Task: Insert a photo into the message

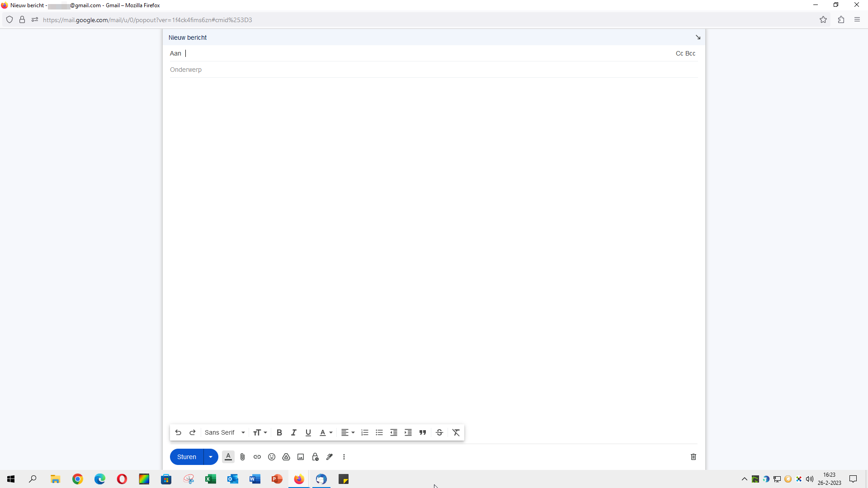Action: point(300,457)
